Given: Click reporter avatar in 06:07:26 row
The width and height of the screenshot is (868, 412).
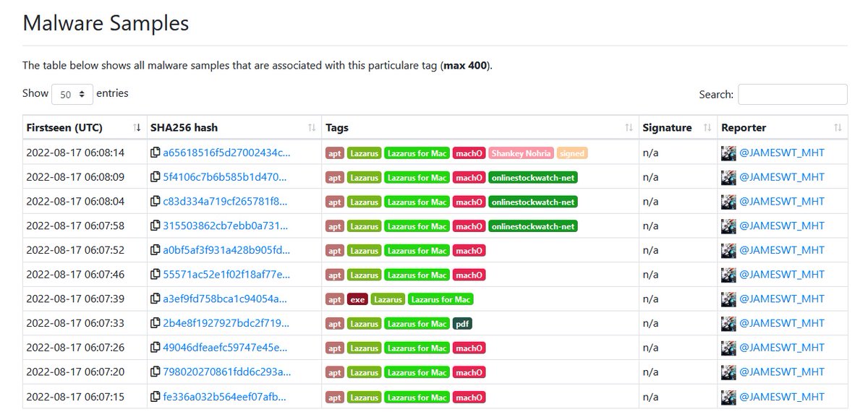Looking at the screenshot, I should pyautogui.click(x=728, y=348).
